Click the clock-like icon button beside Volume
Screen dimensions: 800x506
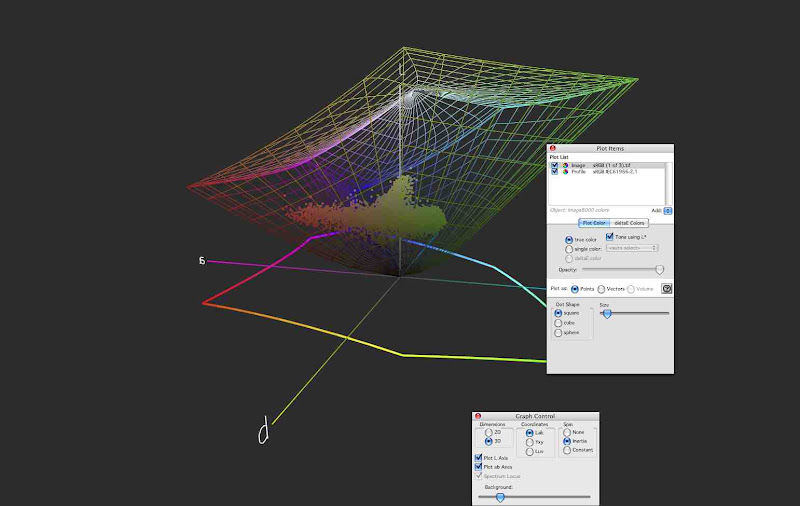(666, 289)
